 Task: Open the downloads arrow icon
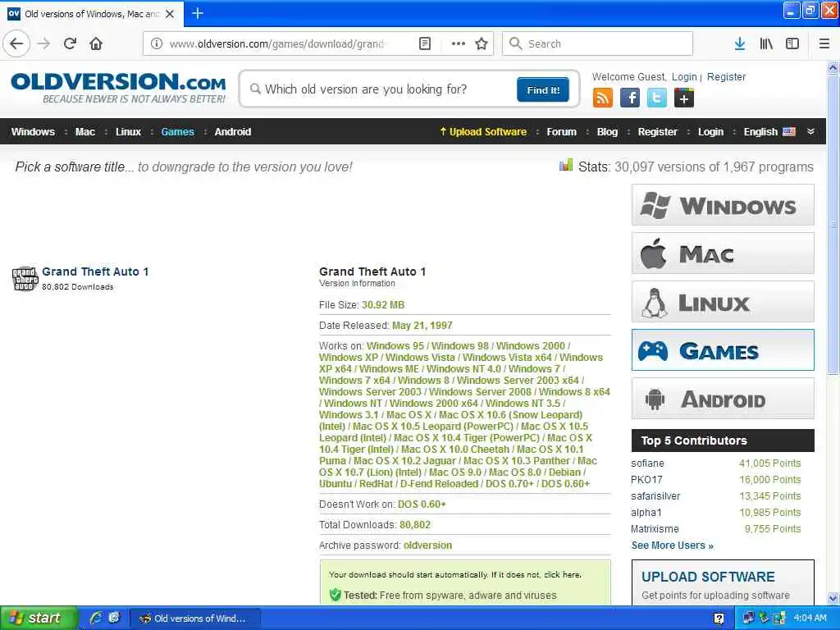pyautogui.click(x=740, y=43)
